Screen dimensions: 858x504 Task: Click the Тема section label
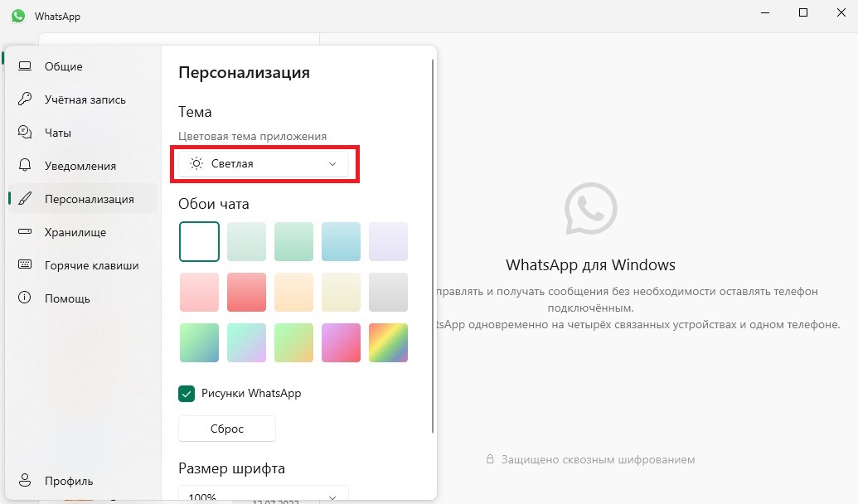click(195, 112)
